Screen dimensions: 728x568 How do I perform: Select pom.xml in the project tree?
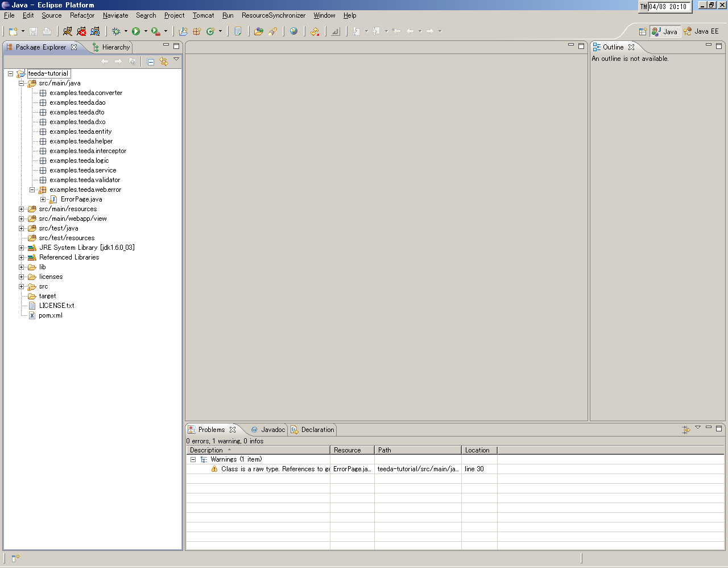coord(50,315)
